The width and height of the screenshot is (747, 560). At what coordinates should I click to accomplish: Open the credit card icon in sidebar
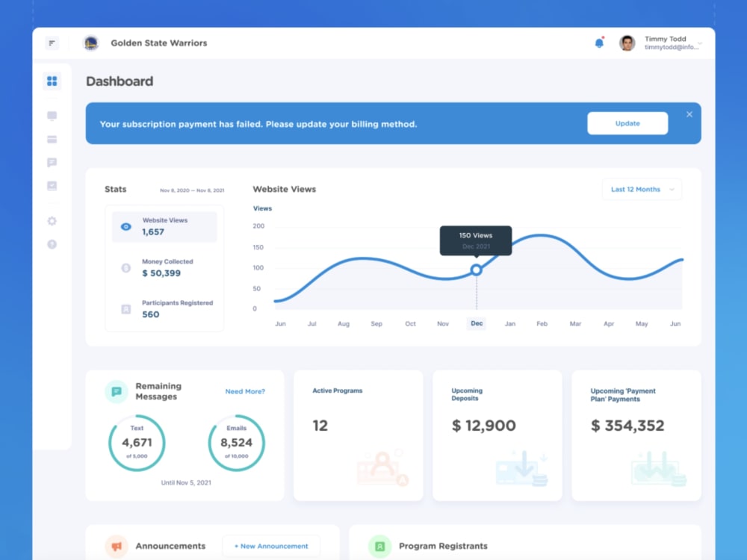52,139
